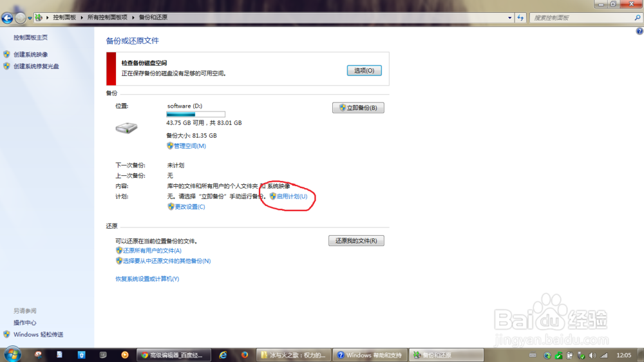
Task: Click the safely remove hardware tray icon
Action: pyautogui.click(x=581, y=356)
